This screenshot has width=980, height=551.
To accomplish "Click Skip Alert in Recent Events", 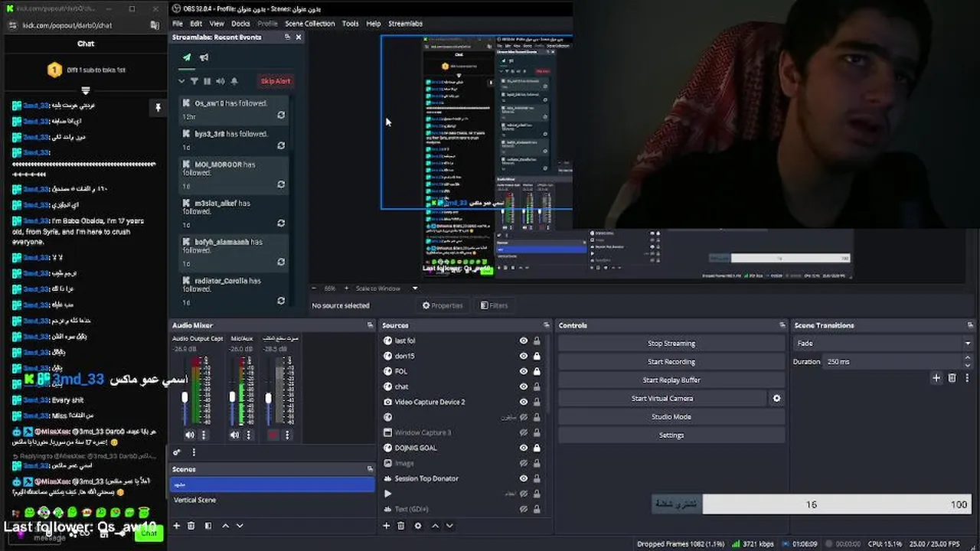I will point(276,81).
